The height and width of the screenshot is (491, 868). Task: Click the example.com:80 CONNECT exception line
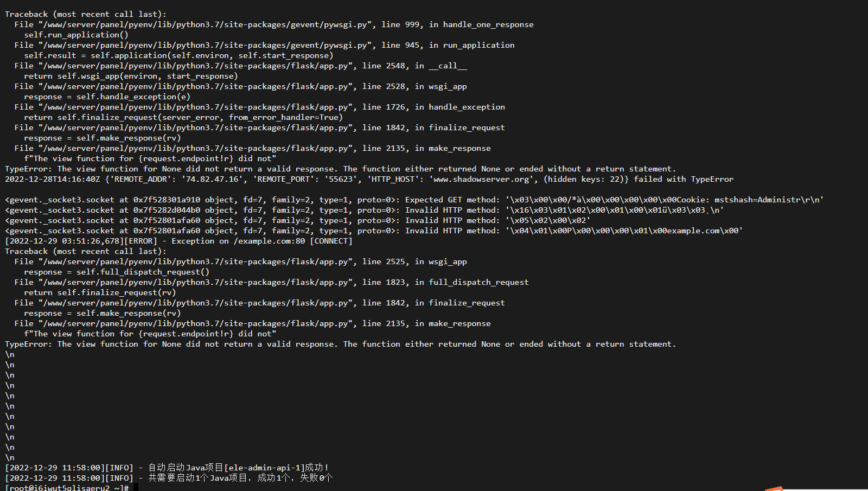[x=178, y=241]
